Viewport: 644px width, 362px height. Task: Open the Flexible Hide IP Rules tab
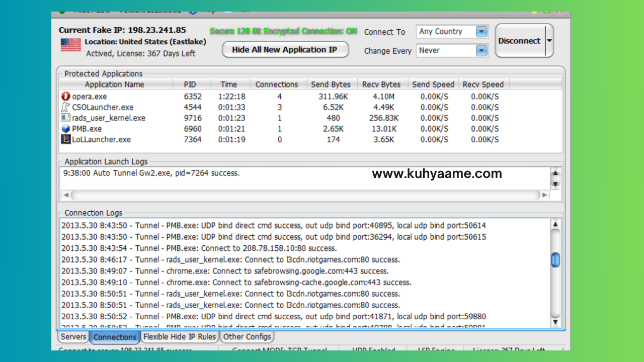point(180,337)
